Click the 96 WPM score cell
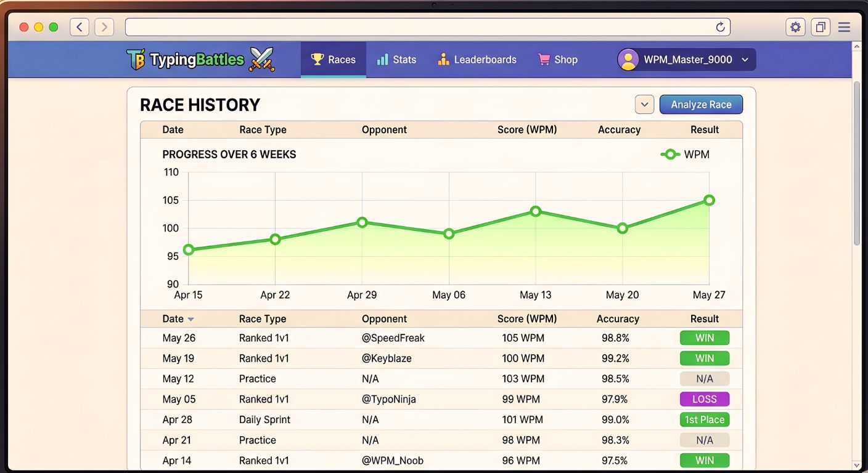The width and height of the screenshot is (868, 473). tap(521, 461)
